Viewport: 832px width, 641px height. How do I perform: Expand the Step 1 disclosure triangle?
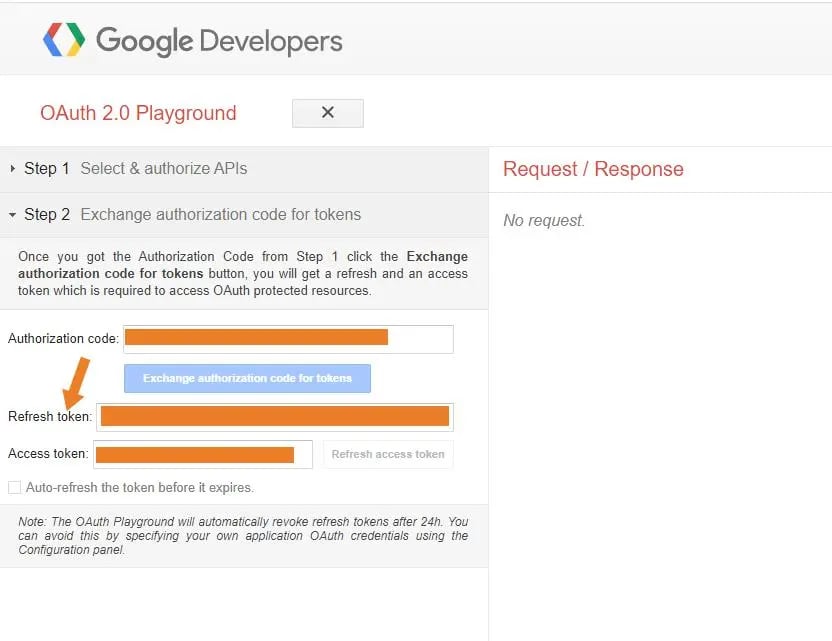(x=13, y=169)
